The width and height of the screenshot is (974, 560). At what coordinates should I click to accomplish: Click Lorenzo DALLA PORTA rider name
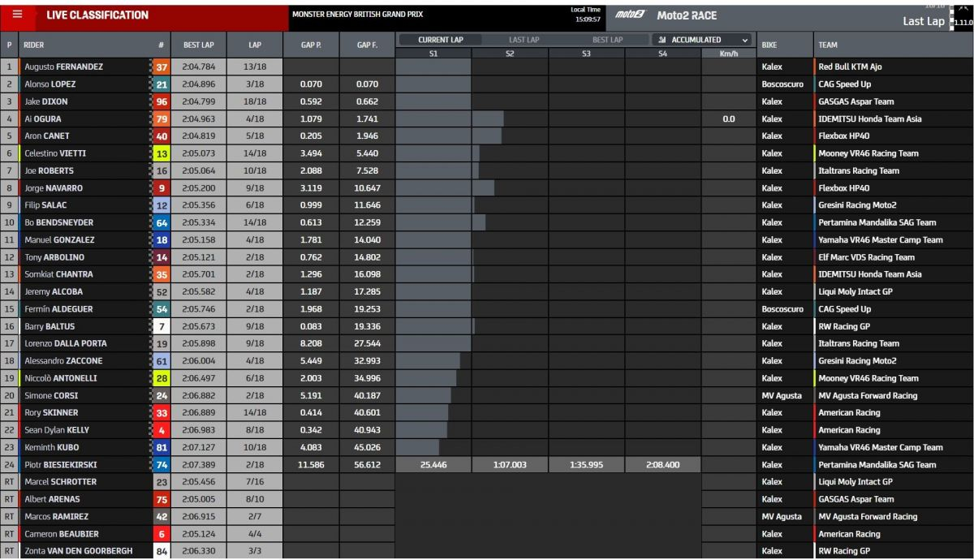66,344
